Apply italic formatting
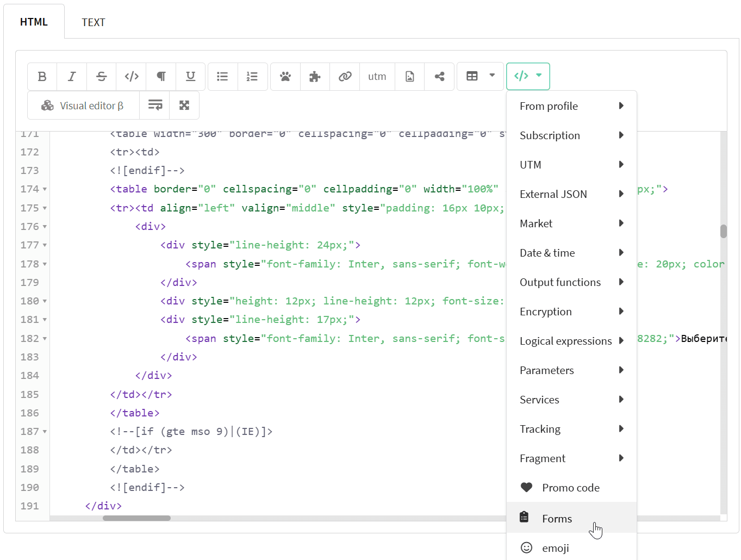The width and height of the screenshot is (741, 560). click(x=72, y=76)
